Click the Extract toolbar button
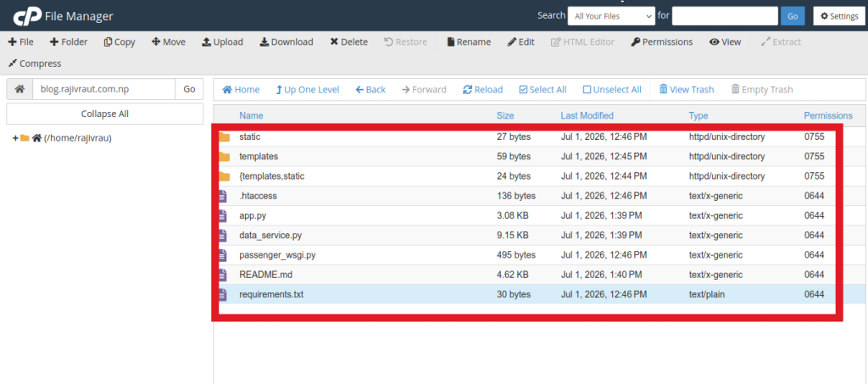This screenshot has width=868, height=384. point(781,42)
